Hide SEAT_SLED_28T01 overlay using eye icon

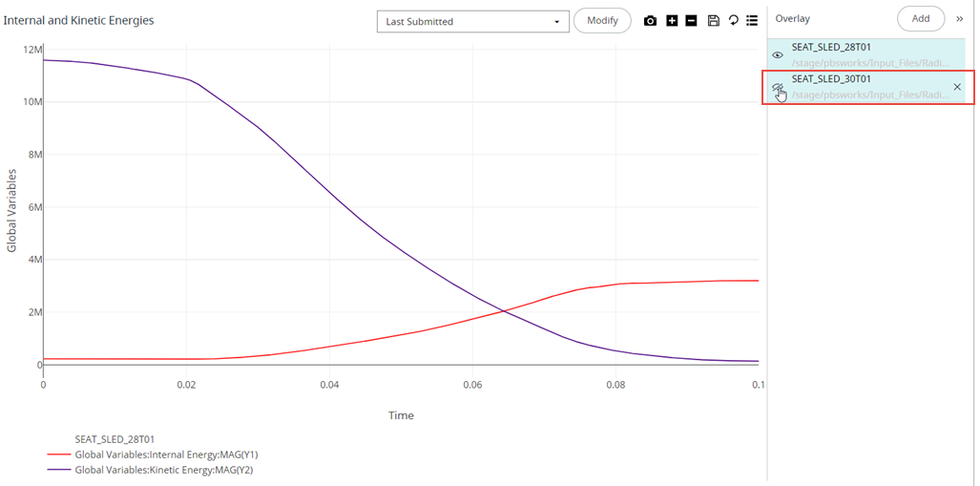pos(778,55)
